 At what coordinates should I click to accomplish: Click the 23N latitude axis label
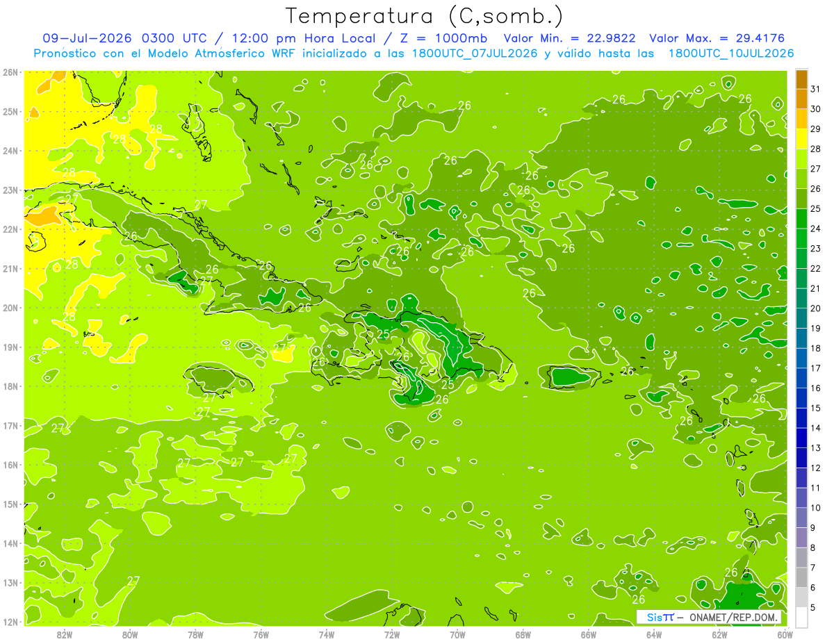[x=10, y=190]
